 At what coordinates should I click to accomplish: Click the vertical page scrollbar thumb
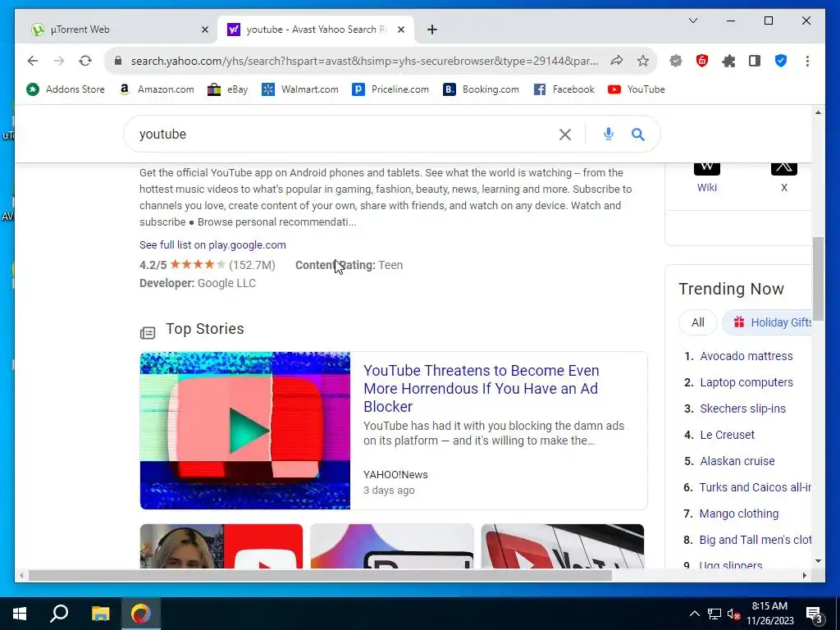point(818,279)
